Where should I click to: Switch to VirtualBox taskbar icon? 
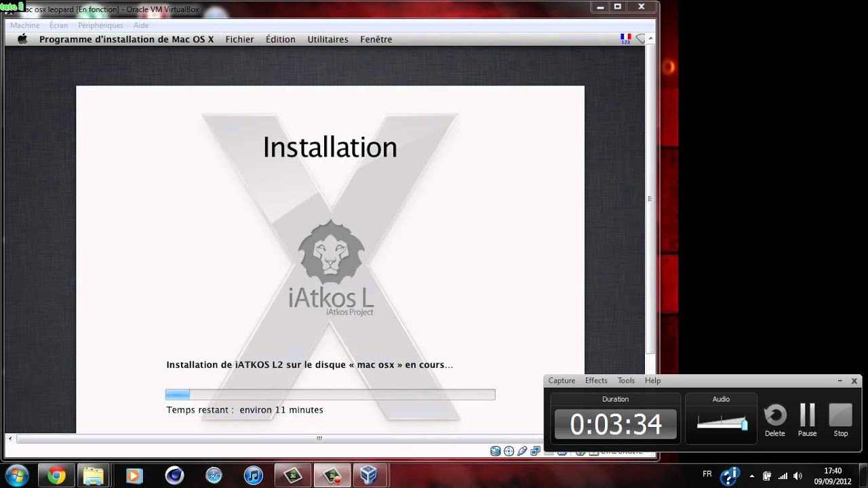[370, 476]
